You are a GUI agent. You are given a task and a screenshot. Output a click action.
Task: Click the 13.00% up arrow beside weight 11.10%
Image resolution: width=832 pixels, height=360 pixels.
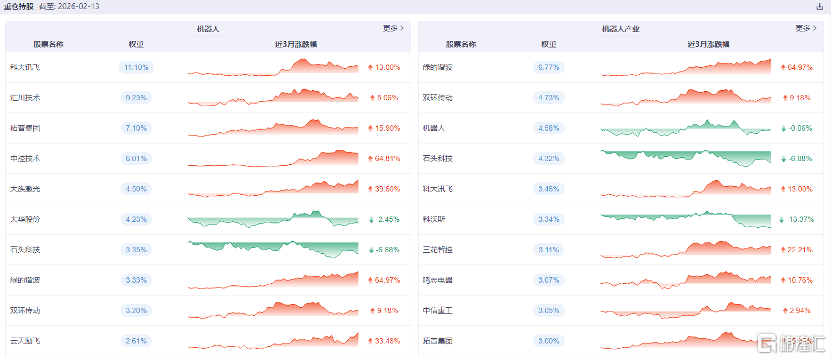pyautogui.click(x=370, y=67)
